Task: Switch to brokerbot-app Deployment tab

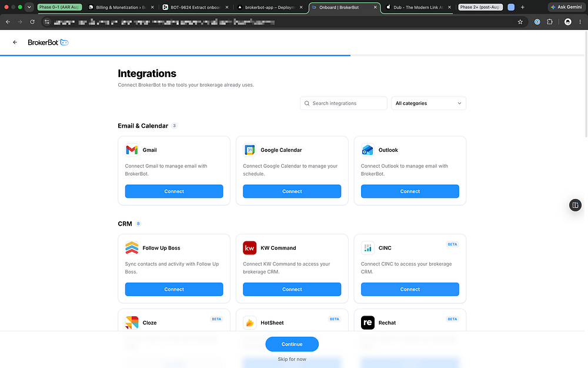Action: [x=269, y=7]
